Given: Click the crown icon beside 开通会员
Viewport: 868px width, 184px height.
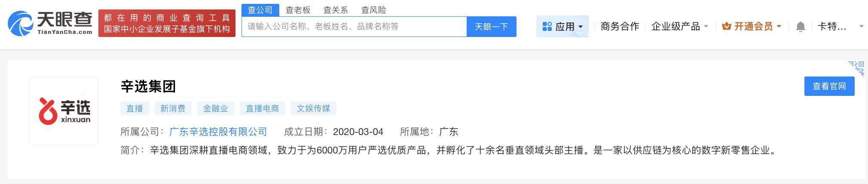Looking at the screenshot, I should [727, 26].
